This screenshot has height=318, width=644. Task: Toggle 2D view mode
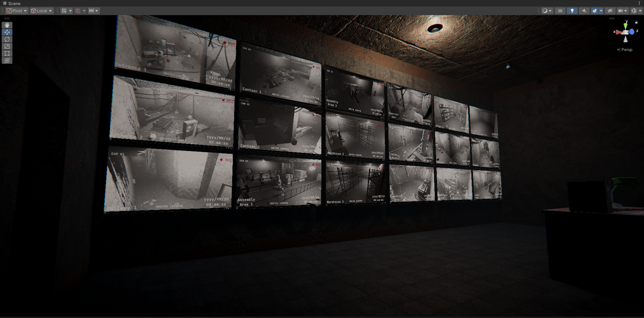(x=560, y=11)
